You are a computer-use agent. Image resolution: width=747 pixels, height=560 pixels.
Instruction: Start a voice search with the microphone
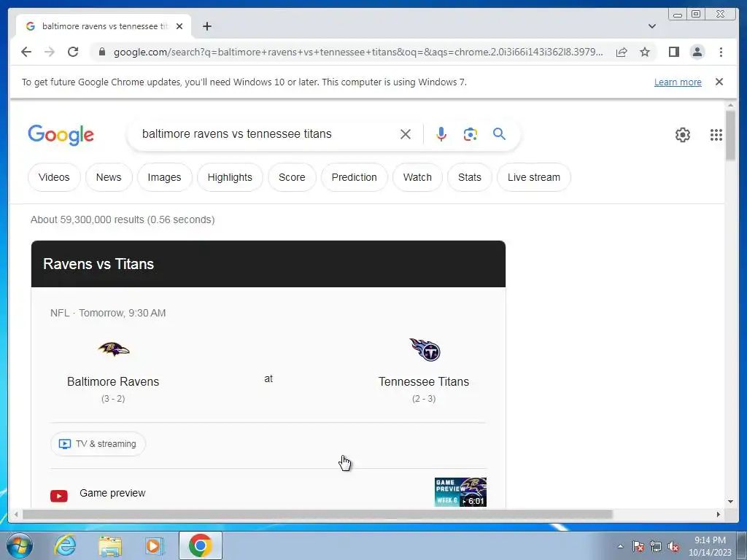click(441, 134)
